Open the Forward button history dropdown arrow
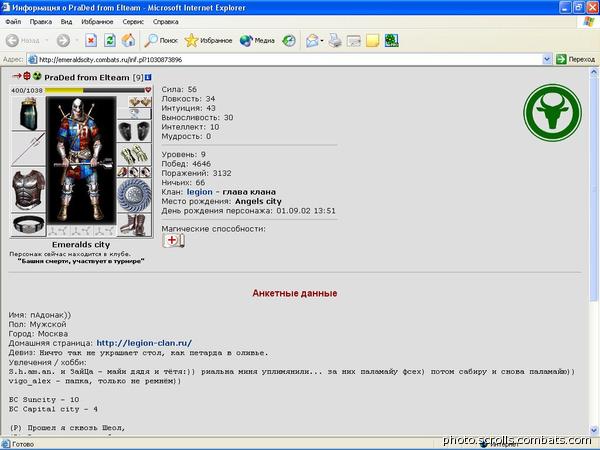Screen dimensions: 600x450 tap(77, 40)
